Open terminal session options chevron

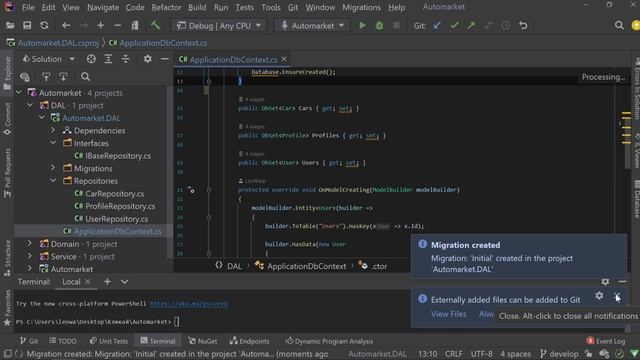click(x=124, y=282)
